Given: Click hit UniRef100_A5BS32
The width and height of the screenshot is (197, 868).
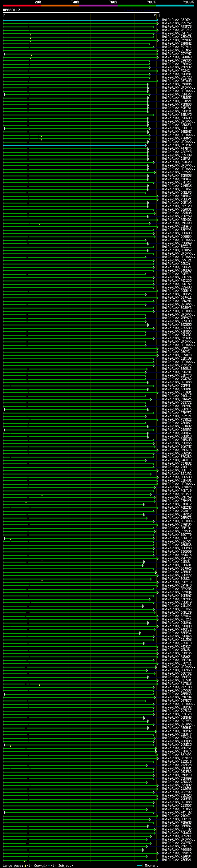Looking at the screenshot, I should [x=177, y=67].
